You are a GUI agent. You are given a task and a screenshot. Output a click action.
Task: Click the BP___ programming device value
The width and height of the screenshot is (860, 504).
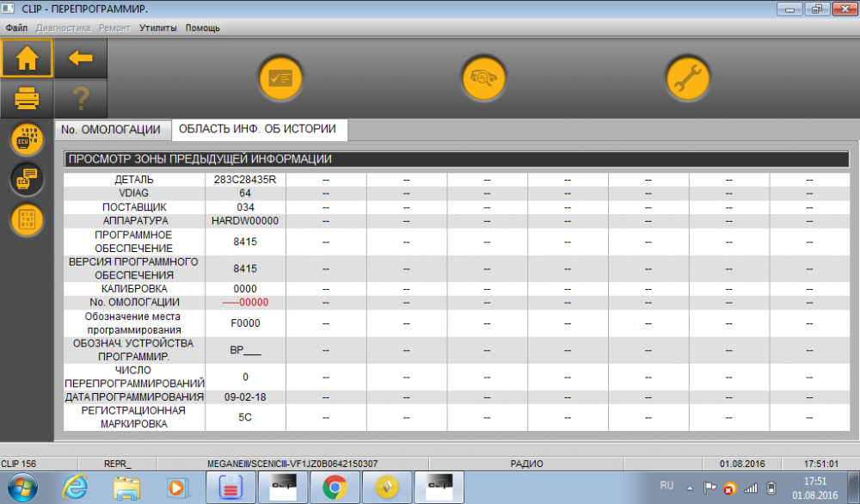click(245, 350)
